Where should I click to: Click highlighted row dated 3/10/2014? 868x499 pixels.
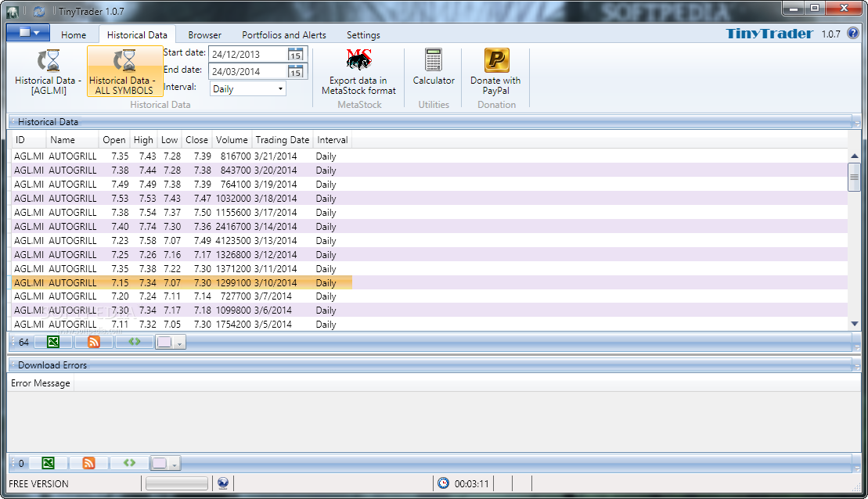pyautogui.click(x=182, y=282)
